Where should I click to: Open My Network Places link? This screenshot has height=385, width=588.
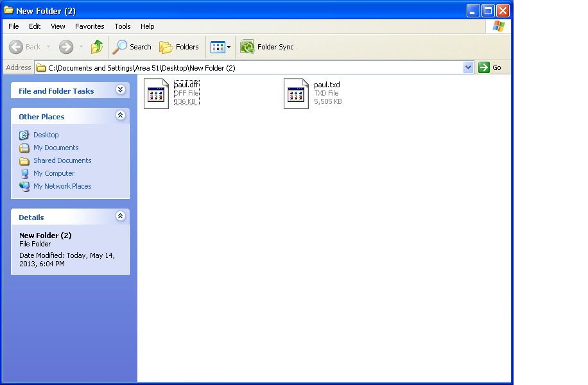[62, 186]
